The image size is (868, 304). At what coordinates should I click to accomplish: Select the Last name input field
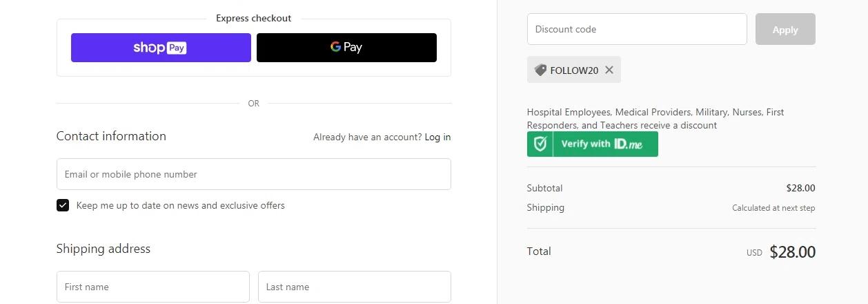coord(354,287)
